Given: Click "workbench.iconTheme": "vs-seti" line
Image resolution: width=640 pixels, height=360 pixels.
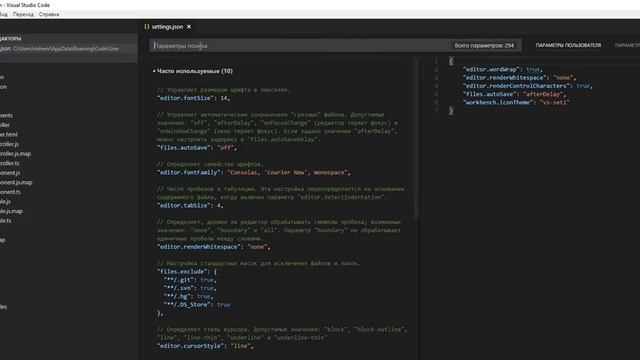Looking at the screenshot, I should coord(516,102).
